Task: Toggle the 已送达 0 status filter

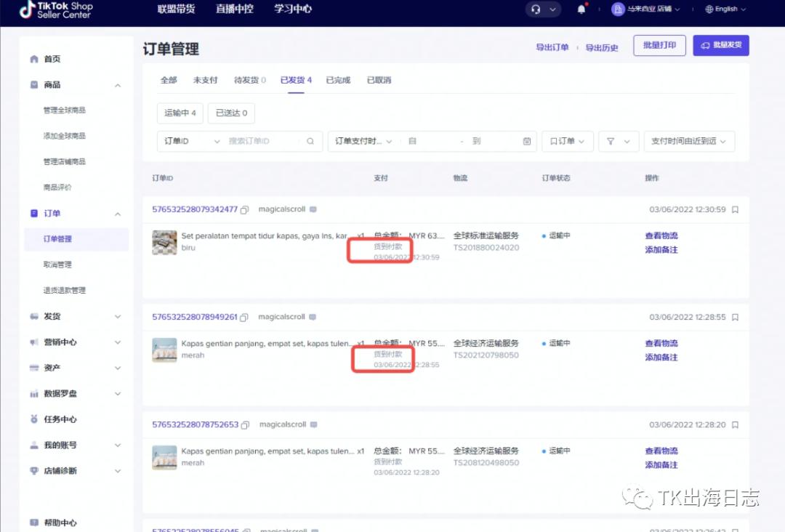Action: 231,113
